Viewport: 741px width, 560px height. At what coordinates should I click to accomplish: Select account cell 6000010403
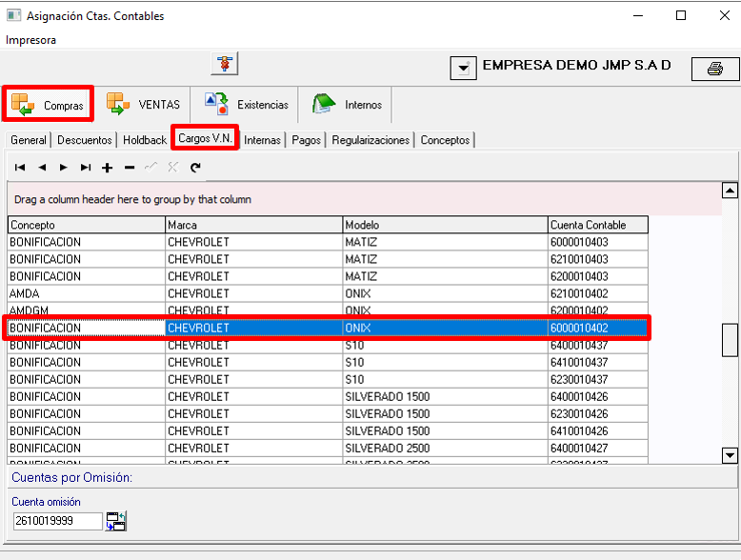598,242
